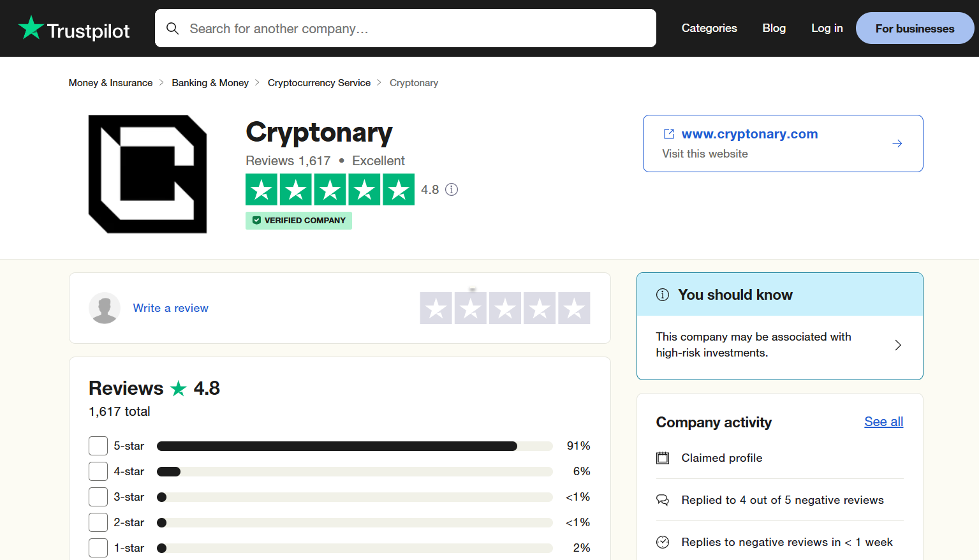
Task: Select the third star in Write a review rating
Action: [x=504, y=308]
